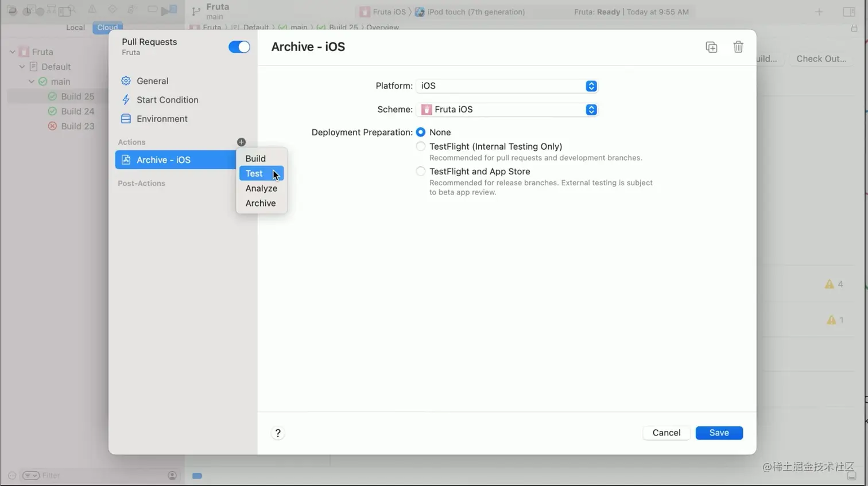868x486 pixels.
Task: Click the General gear icon
Action: 126,81
